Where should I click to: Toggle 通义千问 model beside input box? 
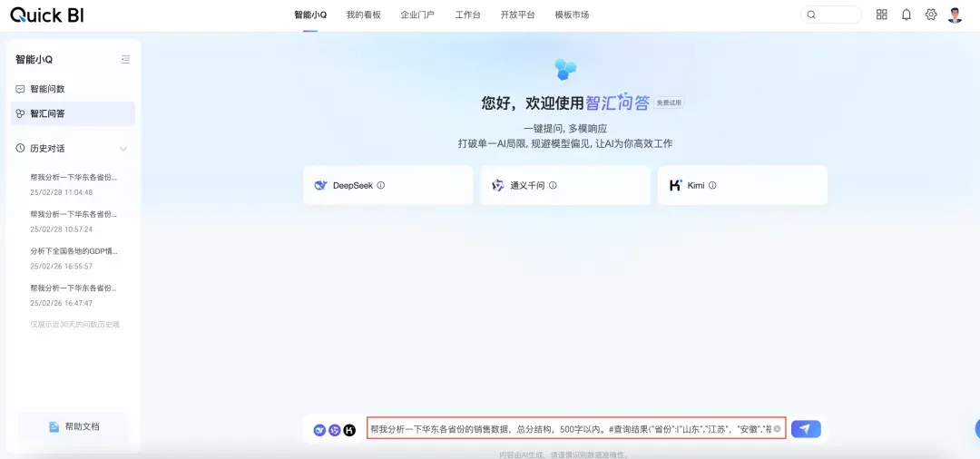coord(334,430)
